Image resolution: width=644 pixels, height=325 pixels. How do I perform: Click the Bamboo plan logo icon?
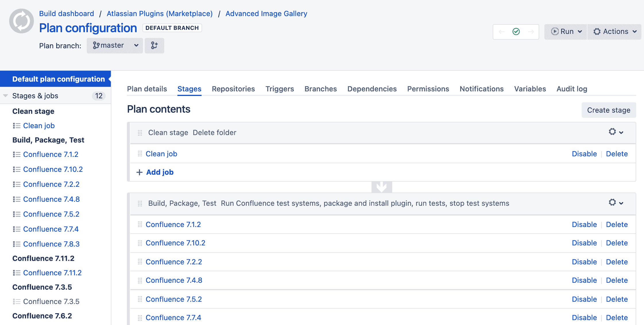[22, 21]
